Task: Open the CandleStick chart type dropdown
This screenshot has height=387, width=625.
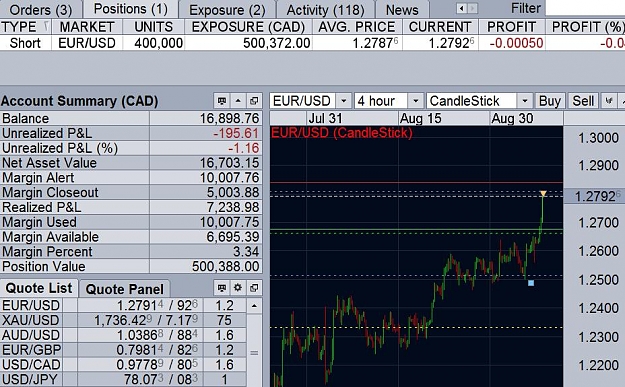Action: [525, 101]
